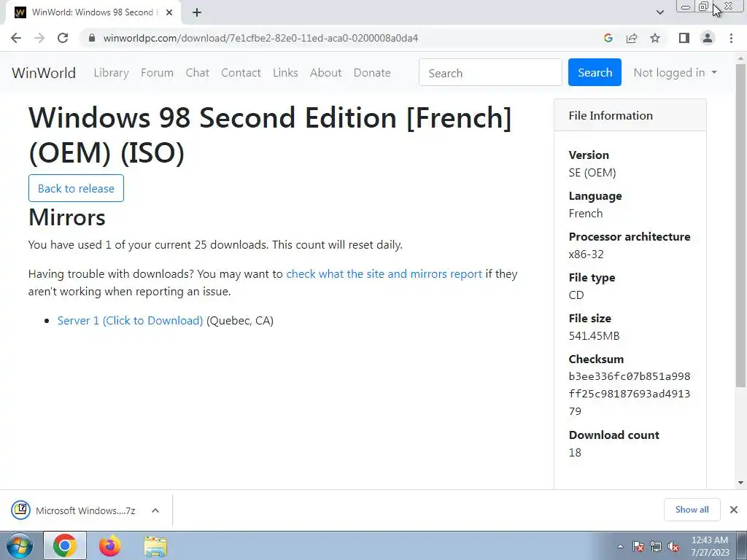Viewport: 747px width, 560px height.
Task: Minimize the Chrome window
Action: click(686, 7)
